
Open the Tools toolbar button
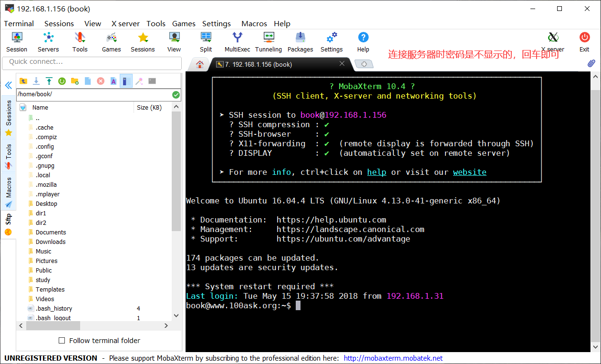click(x=80, y=42)
